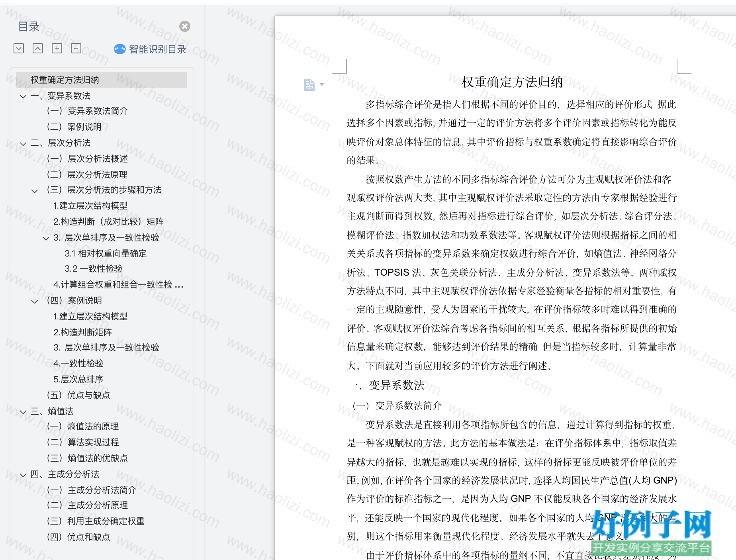
Task: Collapse the 三、熵值法 section chevron
Action: tap(23, 412)
